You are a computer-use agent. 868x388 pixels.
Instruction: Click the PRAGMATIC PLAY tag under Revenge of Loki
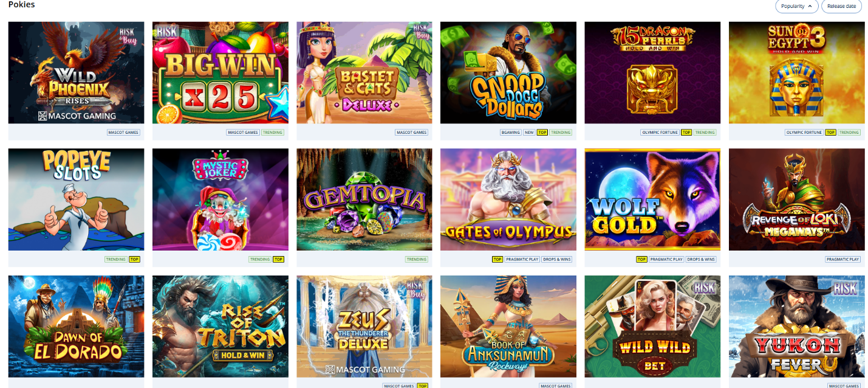[x=843, y=260]
